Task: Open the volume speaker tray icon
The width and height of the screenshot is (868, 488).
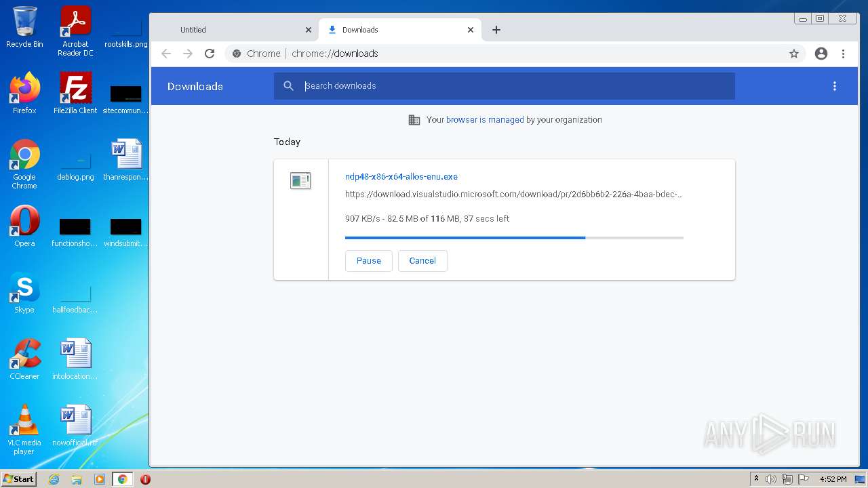Action: (x=771, y=479)
